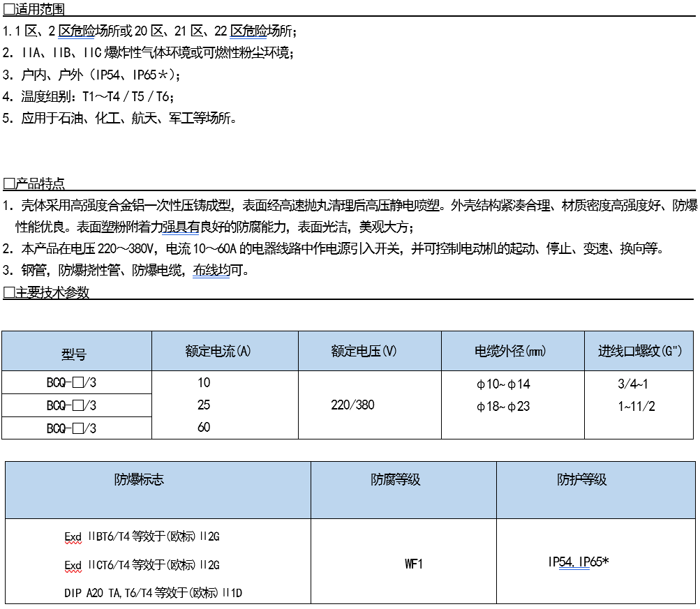The width and height of the screenshot is (700, 609).
Task: Click the square box before 主要技术参数 heading
Action: coord(8,292)
